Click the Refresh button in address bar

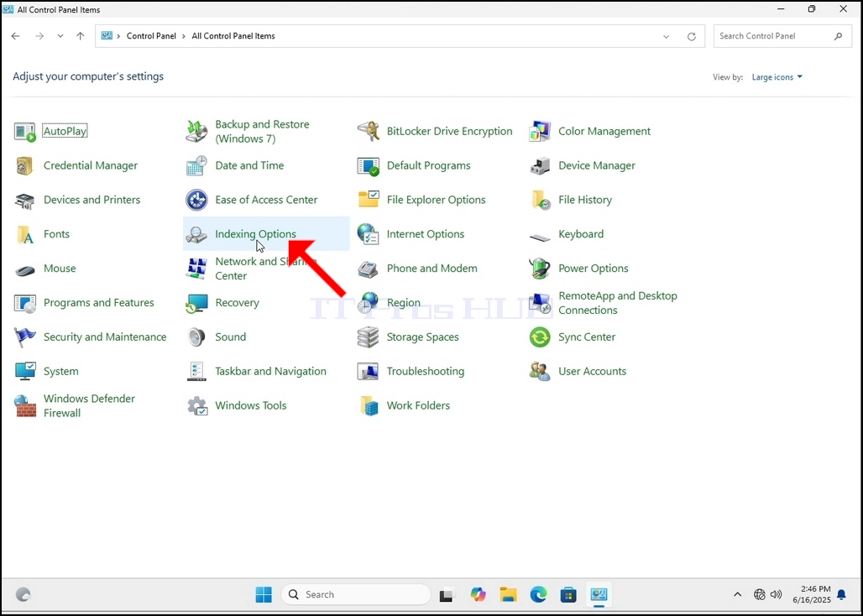tap(691, 36)
